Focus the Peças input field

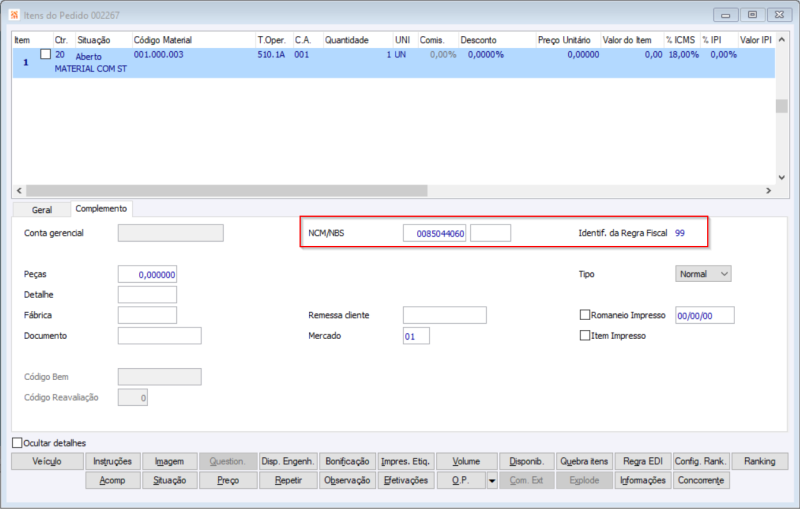(x=147, y=274)
